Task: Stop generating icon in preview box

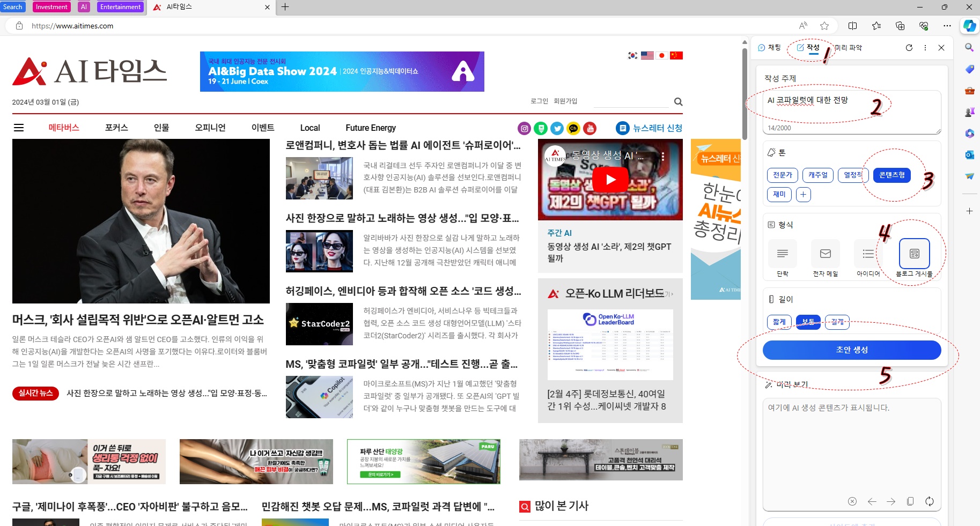Action: pyautogui.click(x=852, y=501)
